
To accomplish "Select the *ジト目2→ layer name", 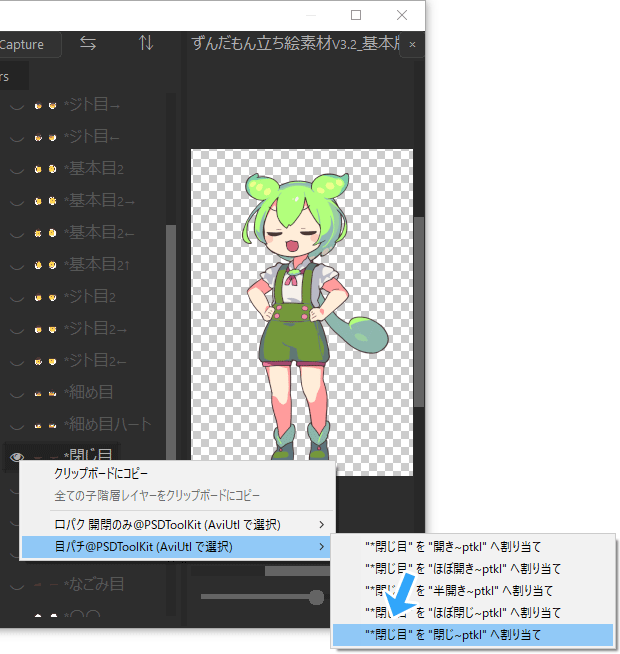I will tap(95, 329).
